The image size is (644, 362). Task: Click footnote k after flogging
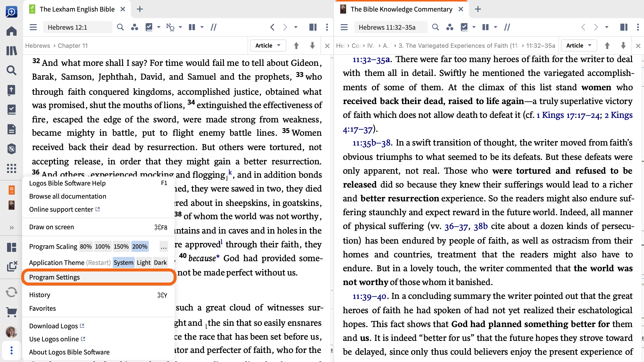coord(230,172)
